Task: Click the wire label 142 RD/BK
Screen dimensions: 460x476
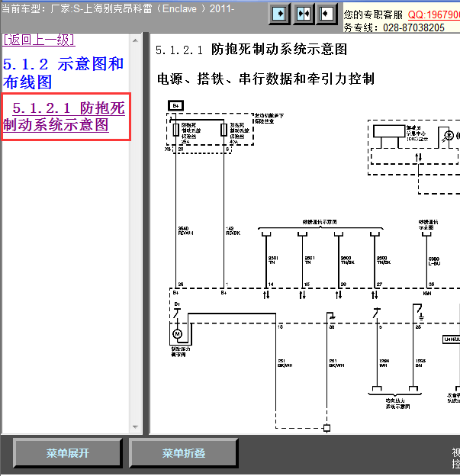Action: point(233,230)
